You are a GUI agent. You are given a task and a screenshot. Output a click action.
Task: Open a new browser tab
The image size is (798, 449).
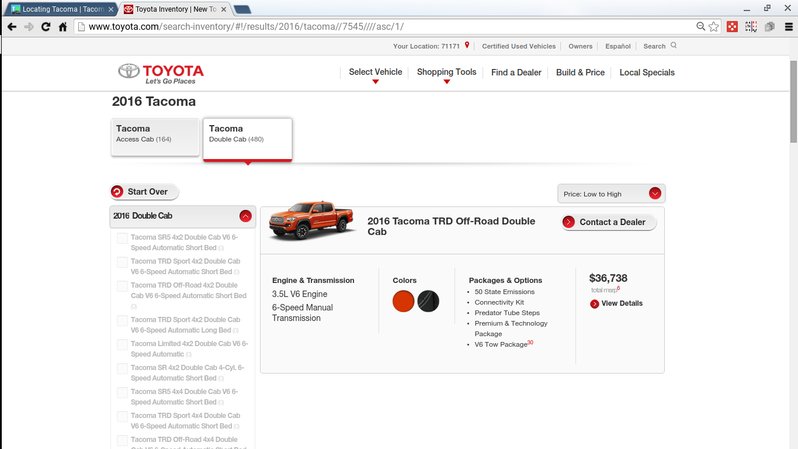point(242,9)
